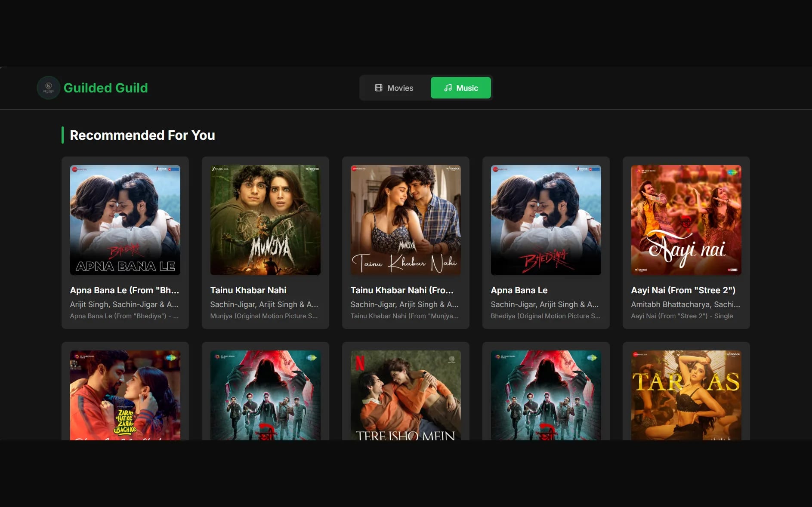
Task: Switch to the Movies tab
Action: point(394,88)
